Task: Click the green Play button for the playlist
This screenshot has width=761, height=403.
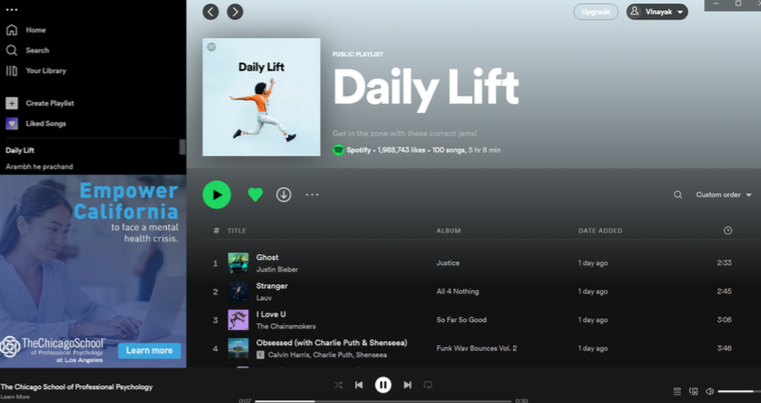Action: point(216,195)
